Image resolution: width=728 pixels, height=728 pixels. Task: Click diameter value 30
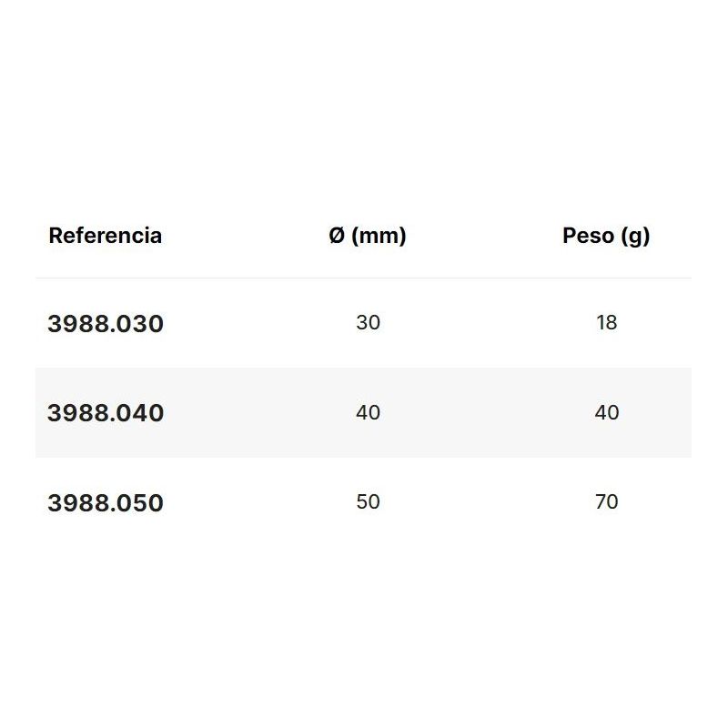point(368,322)
